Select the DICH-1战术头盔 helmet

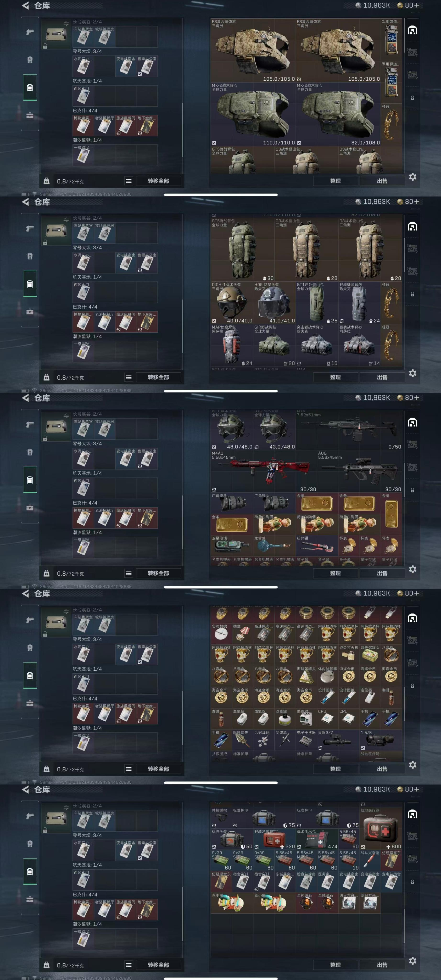(232, 303)
